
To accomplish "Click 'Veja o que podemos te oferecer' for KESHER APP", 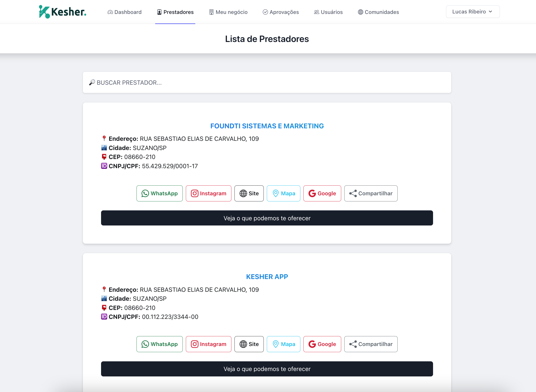I will click(x=267, y=369).
